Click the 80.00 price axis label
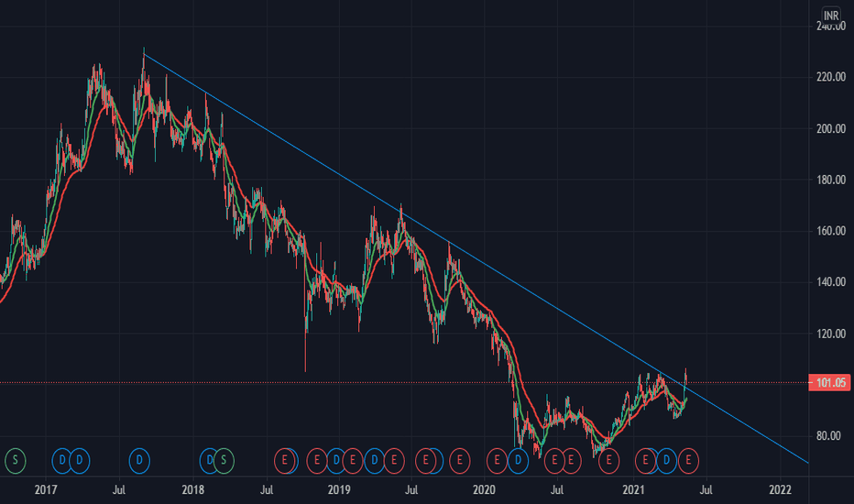This screenshot has width=854, height=504. (x=828, y=436)
